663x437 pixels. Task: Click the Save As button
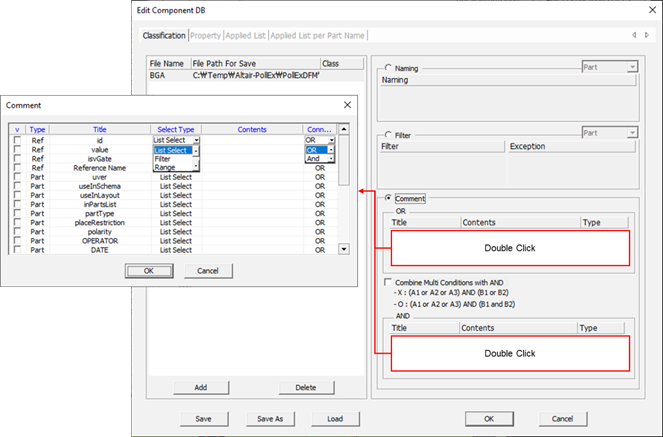point(271,417)
